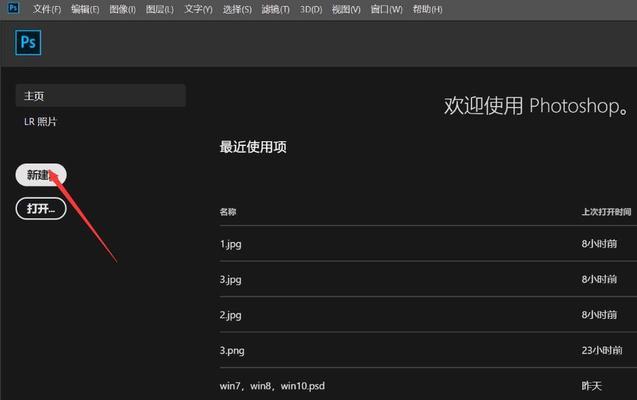
Task: Open recent file win7, win8, win10.psd
Action: (x=272, y=386)
